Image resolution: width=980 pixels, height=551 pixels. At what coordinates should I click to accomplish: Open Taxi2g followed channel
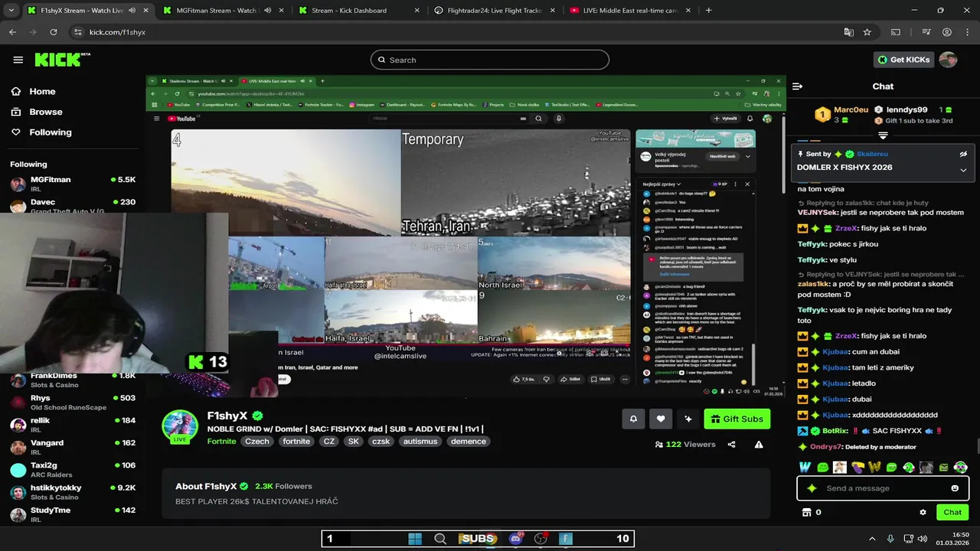73,469
